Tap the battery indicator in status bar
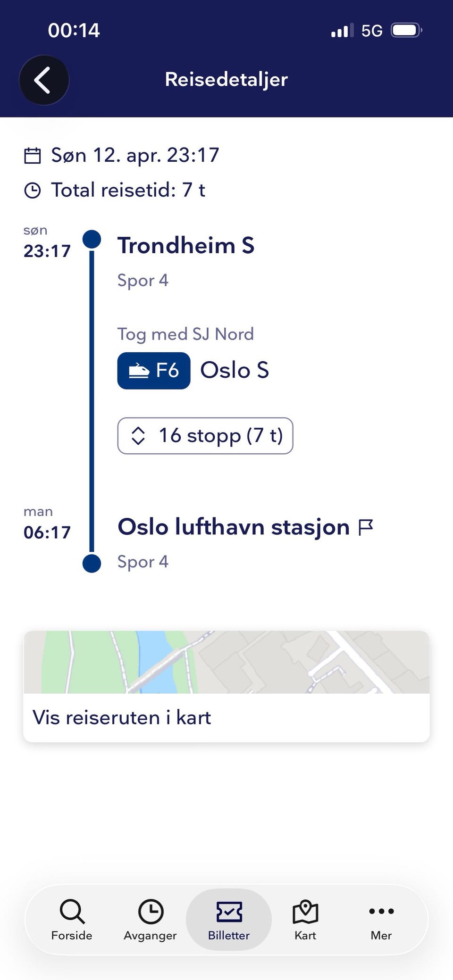The image size is (453, 980). point(406,31)
